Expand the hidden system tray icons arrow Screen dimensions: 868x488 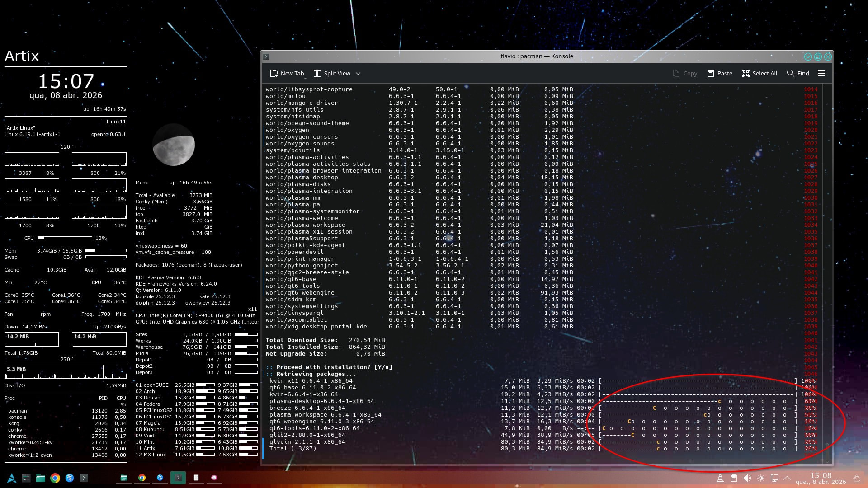pos(787,478)
